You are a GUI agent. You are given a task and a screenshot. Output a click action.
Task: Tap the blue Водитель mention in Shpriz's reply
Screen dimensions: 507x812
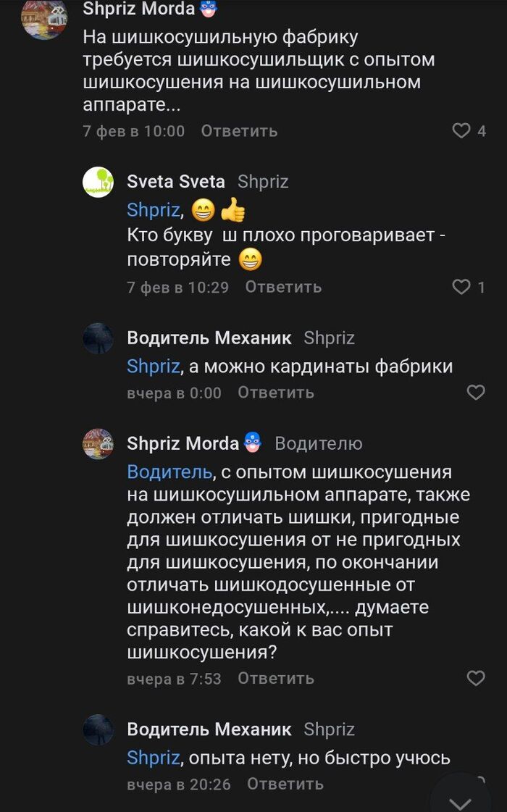coord(169,472)
